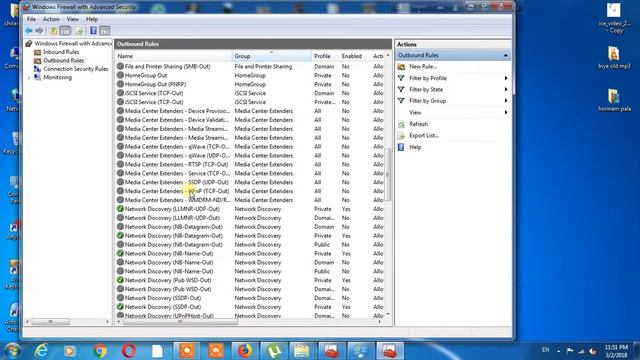This screenshot has width=640, height=360.
Task: Open the Help menu in menu bar
Action: (92, 19)
